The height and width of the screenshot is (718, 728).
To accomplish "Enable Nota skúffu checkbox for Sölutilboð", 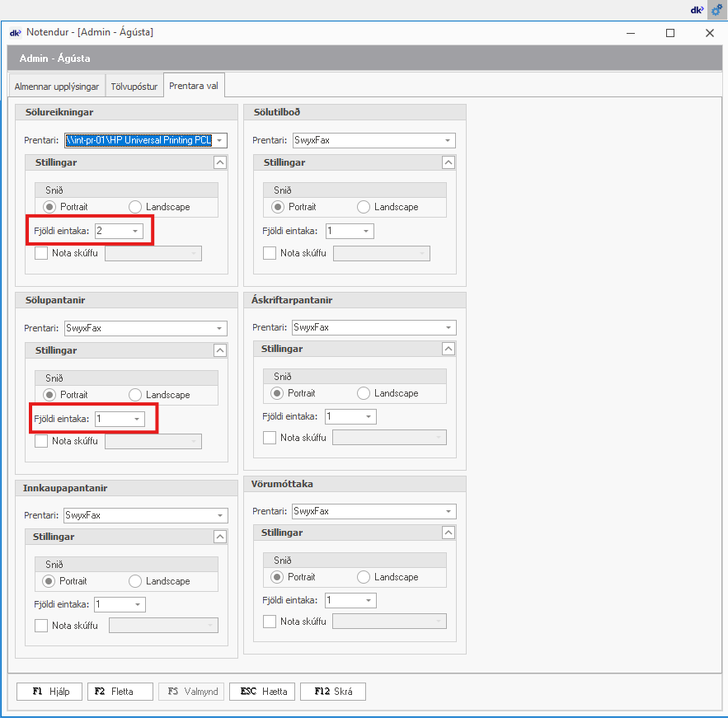I will 270,253.
